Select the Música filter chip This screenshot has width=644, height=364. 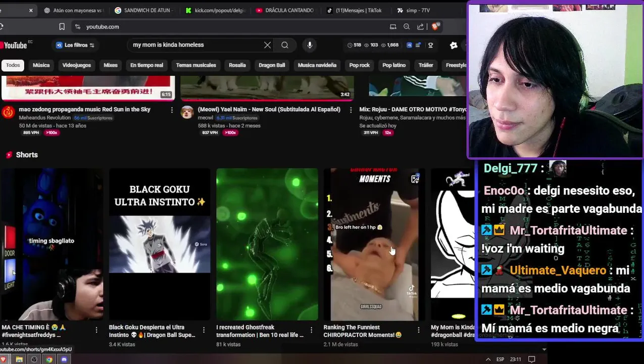pyautogui.click(x=41, y=65)
